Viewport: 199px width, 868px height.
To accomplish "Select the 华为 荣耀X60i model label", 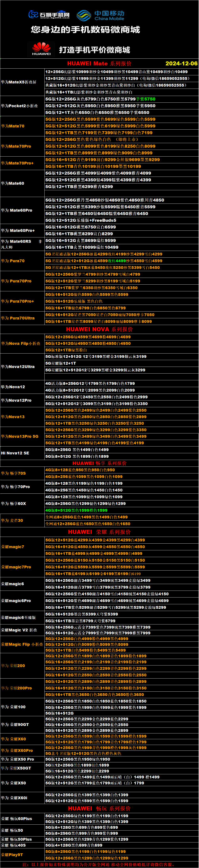I will click(x=14, y=798).
